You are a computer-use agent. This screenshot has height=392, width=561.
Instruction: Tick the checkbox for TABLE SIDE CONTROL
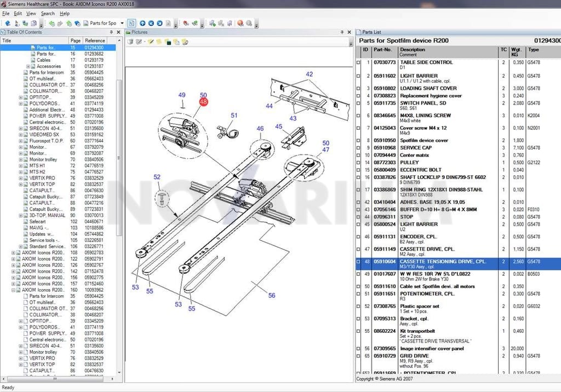coord(358,62)
